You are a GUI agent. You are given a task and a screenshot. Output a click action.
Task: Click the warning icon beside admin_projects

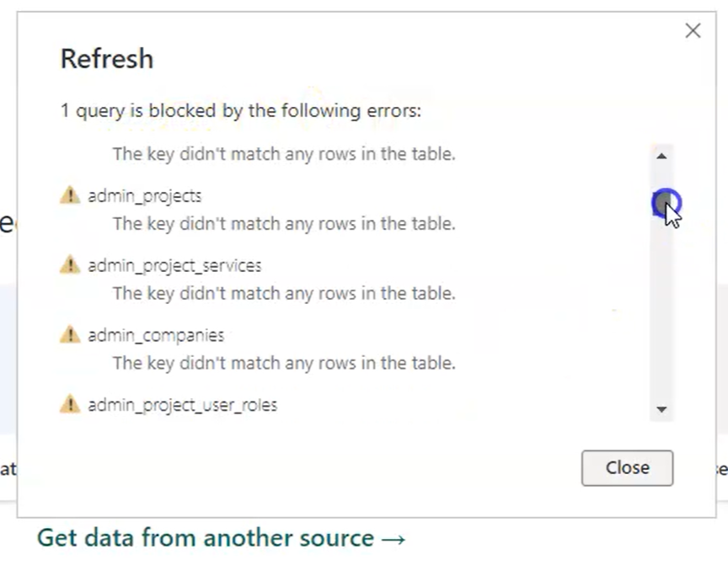70,196
